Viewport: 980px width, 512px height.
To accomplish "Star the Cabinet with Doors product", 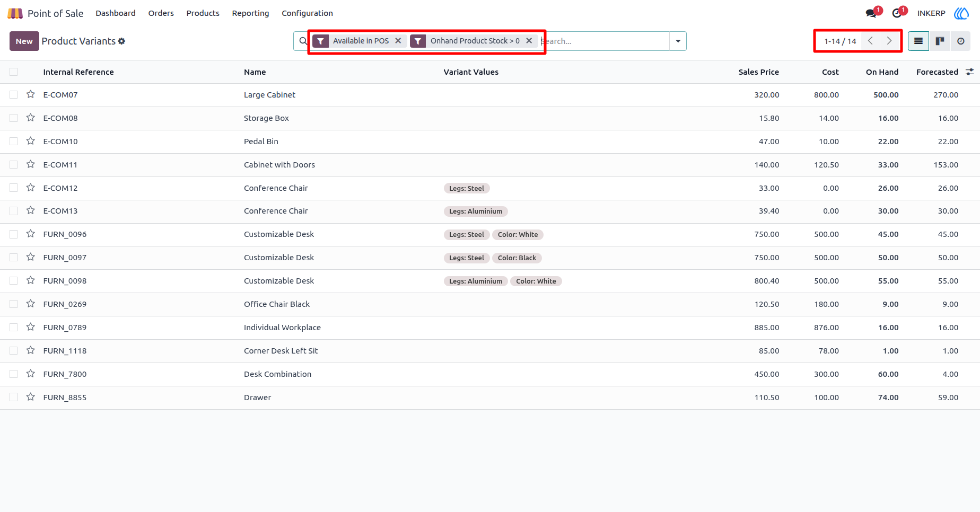I will (31, 164).
